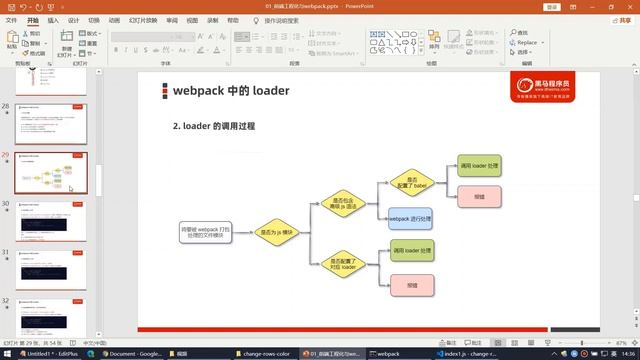Image resolution: width=640 pixels, height=360 pixels.
Task: Select slide 30 thumbnail
Action: (x=51, y=221)
